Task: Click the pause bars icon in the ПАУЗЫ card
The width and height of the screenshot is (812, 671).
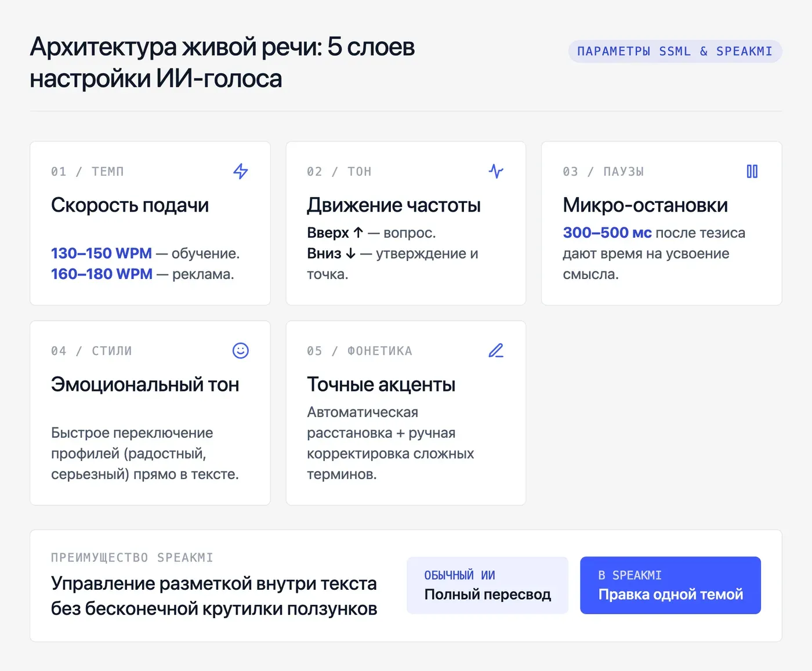Action: tap(752, 171)
